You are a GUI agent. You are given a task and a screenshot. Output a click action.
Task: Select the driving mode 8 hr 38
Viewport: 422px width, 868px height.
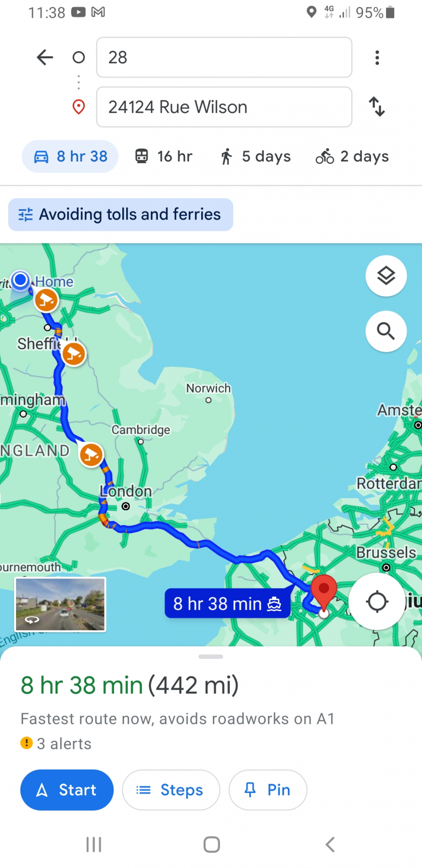(70, 156)
